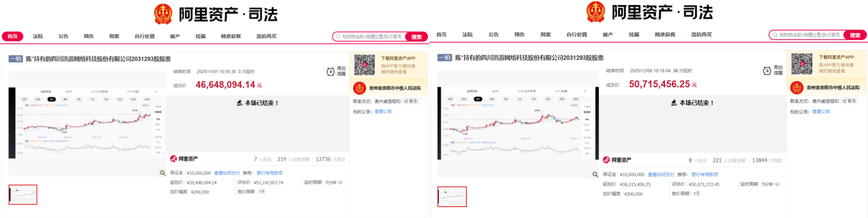The image size is (868, 218).
Task: Open 破产 menu on page showing 46,648,094.14
Action: click(175, 36)
